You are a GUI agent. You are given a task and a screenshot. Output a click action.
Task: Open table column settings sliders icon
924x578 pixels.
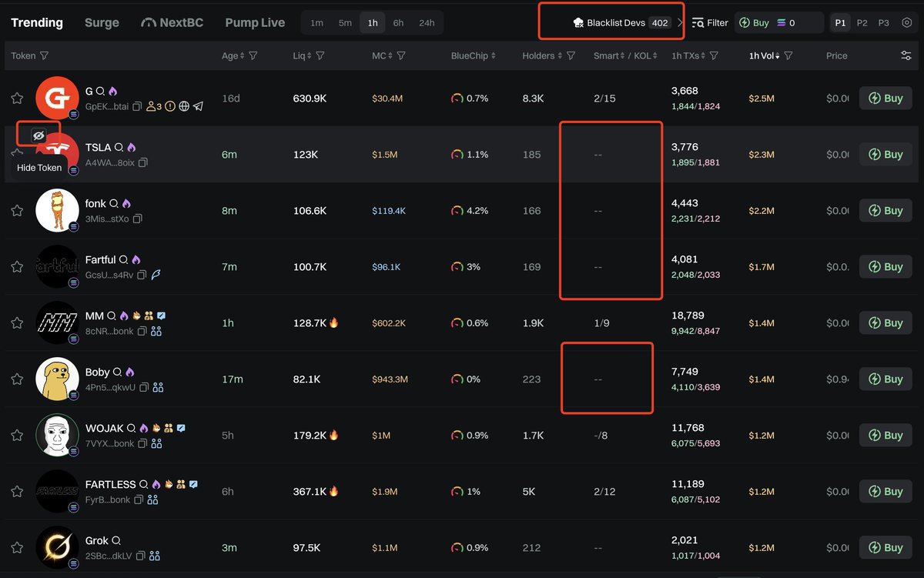click(x=906, y=55)
